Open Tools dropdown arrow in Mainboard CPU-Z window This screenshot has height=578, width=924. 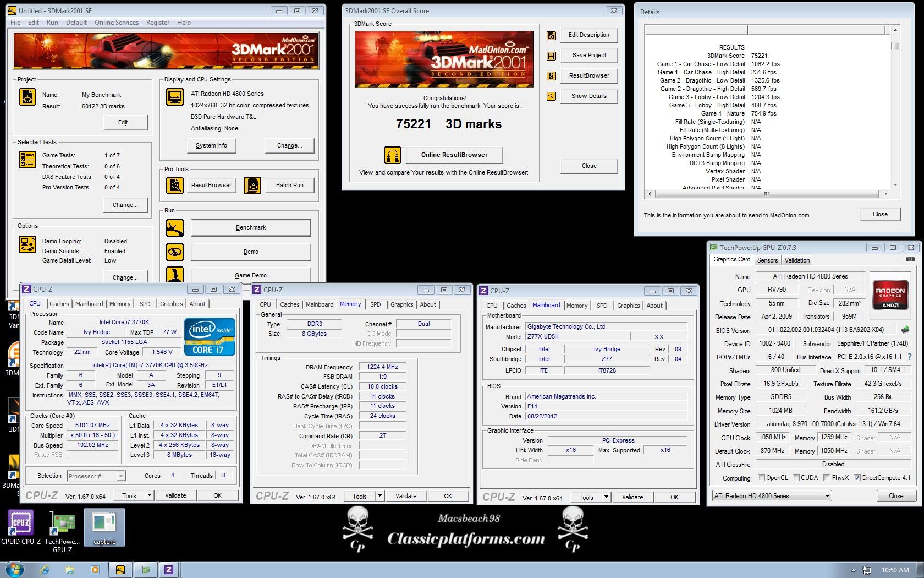(606, 497)
